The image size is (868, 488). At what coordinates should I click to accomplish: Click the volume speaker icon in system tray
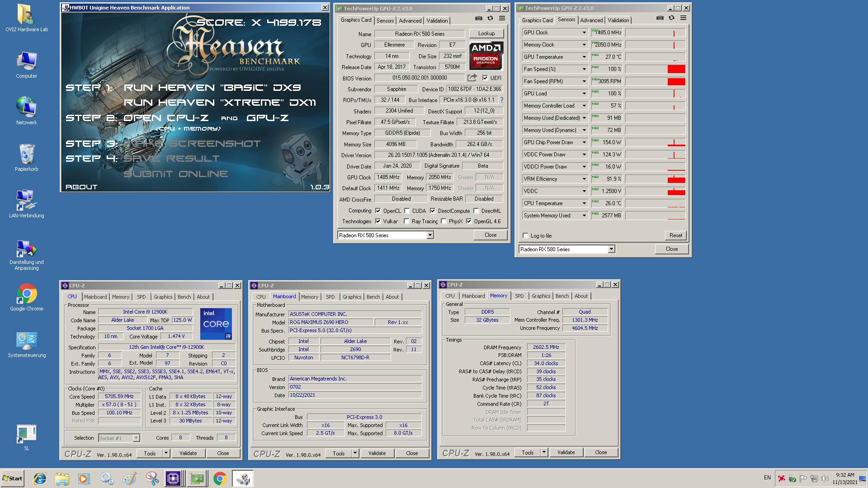coord(825,478)
